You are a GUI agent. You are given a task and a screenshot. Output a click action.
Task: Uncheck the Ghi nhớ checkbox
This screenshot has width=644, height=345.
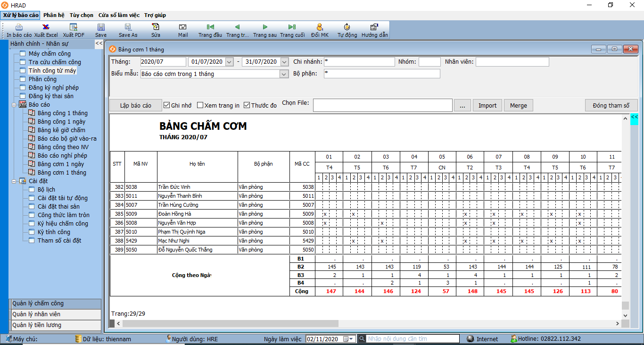[x=166, y=105]
